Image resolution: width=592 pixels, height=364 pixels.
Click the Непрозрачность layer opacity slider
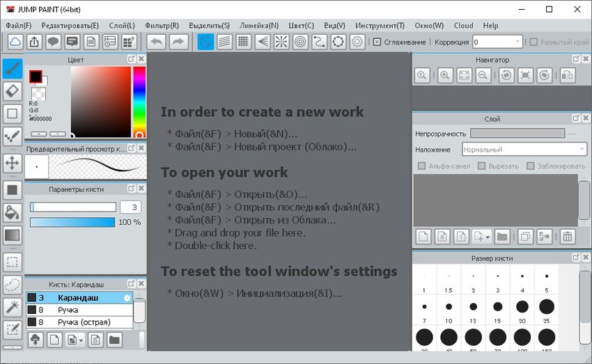coord(517,133)
